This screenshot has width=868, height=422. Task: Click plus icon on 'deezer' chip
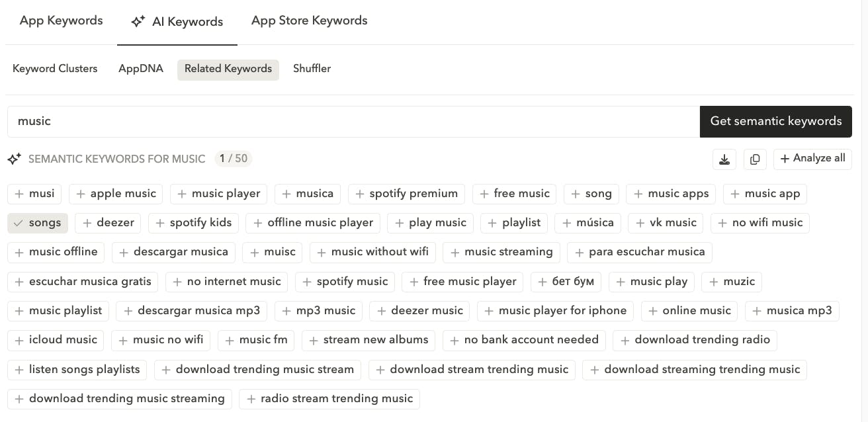(87, 223)
